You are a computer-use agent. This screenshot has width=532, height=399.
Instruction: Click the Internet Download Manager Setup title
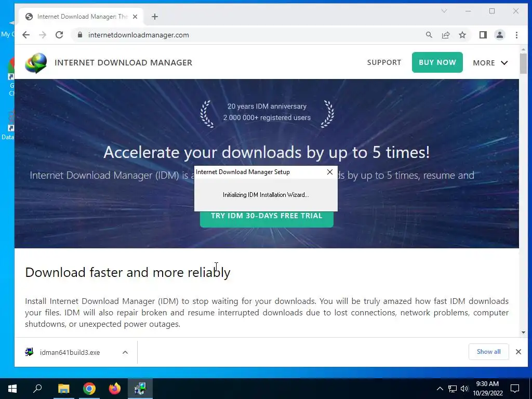(x=243, y=172)
